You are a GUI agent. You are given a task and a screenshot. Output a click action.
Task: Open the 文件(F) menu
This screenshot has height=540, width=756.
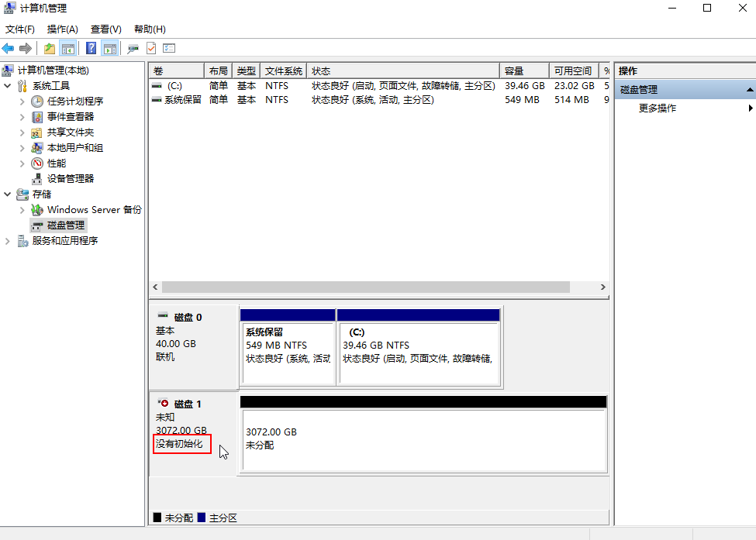click(x=19, y=29)
